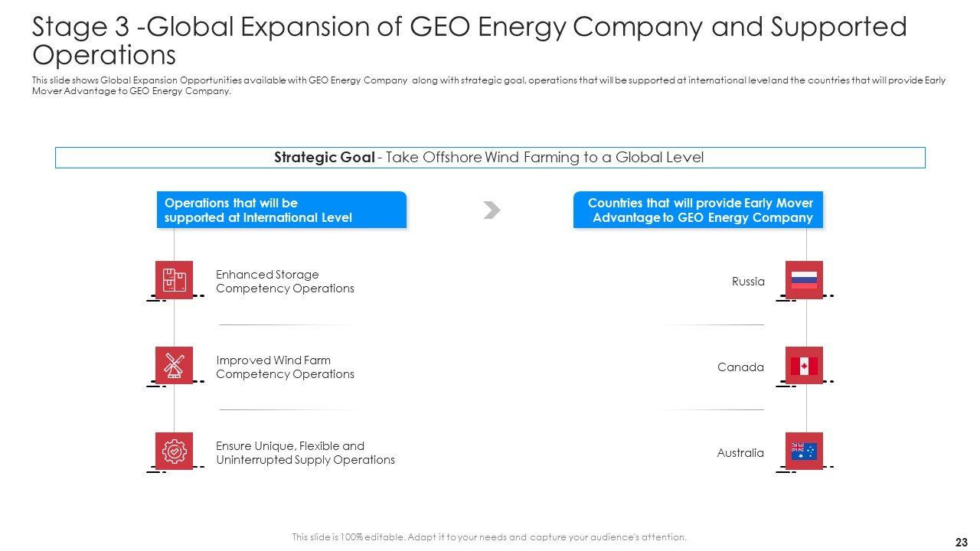Click the blue Countries Early Mover Advantage header
Screen dimensions: 980x551
coord(698,210)
